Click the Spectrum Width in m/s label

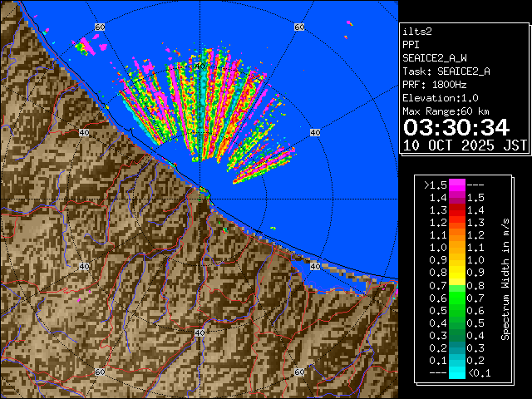click(505, 279)
